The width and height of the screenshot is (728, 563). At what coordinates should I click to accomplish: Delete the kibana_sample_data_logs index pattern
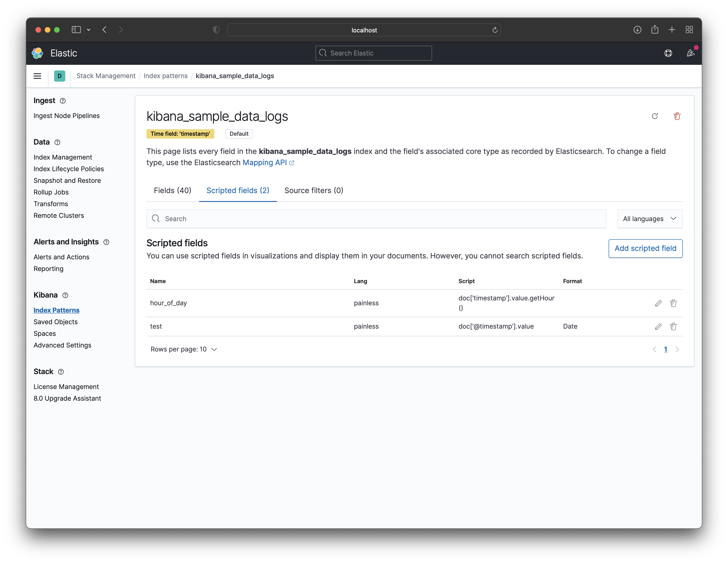point(677,116)
